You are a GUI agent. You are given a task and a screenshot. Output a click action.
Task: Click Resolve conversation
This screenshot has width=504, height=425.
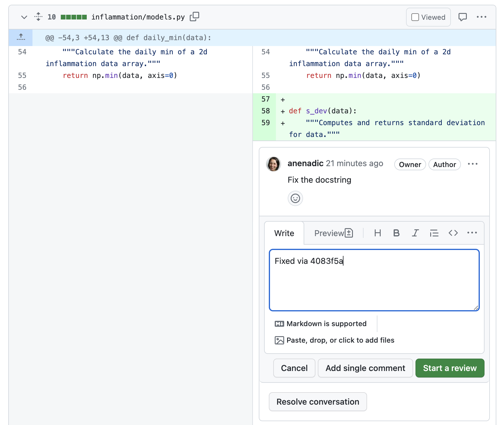pyautogui.click(x=318, y=402)
